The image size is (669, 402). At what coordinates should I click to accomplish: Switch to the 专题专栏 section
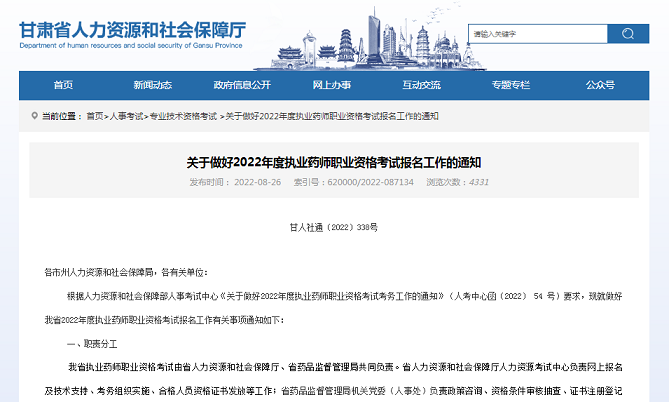510,85
